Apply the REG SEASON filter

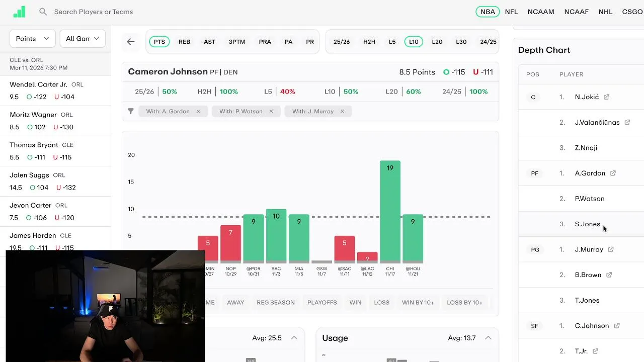[x=276, y=302]
